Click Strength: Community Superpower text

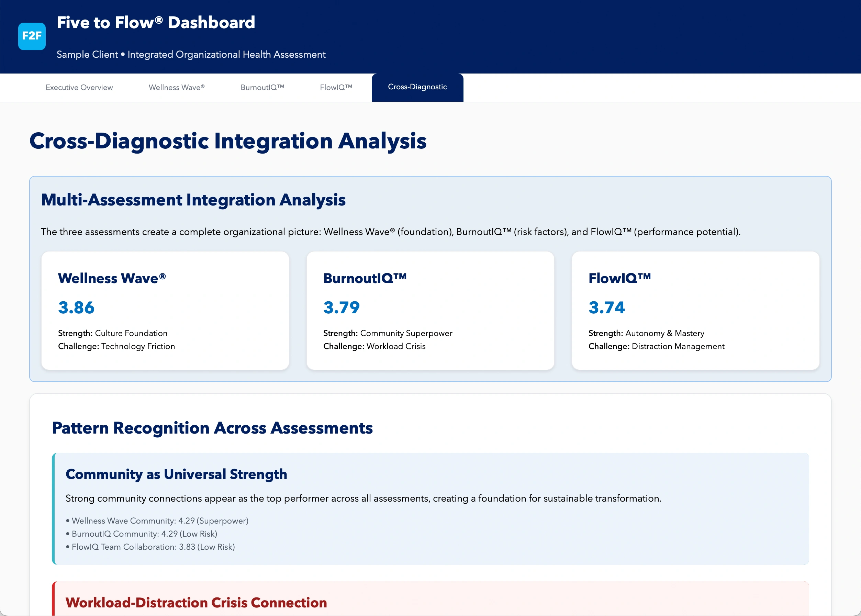[388, 333]
